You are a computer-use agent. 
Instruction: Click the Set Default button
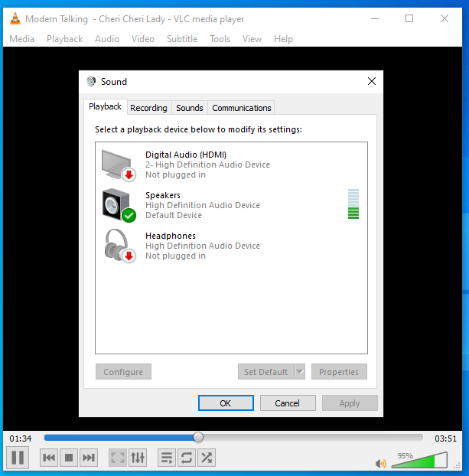coord(266,372)
